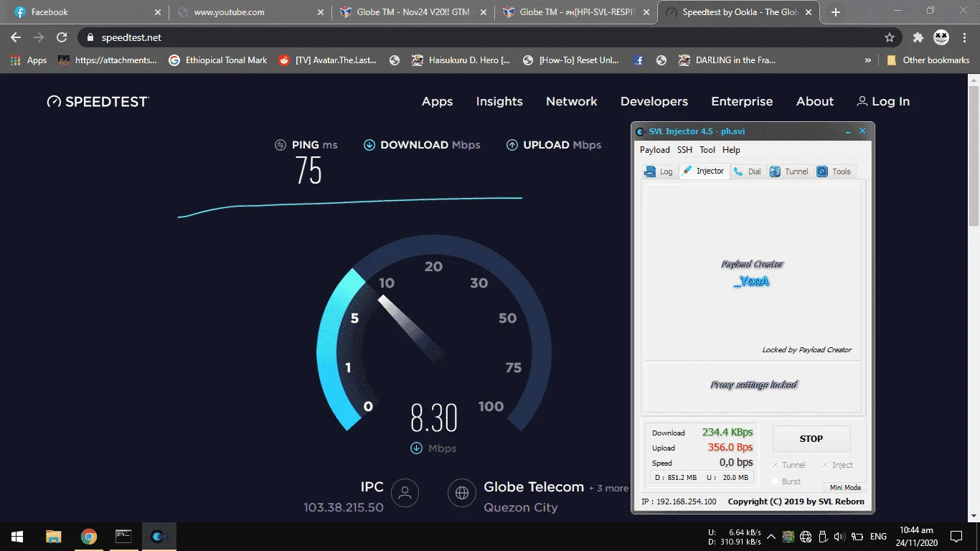Toggle the Inject checkbox in SVL Injector
980x551 pixels.
coord(825,465)
